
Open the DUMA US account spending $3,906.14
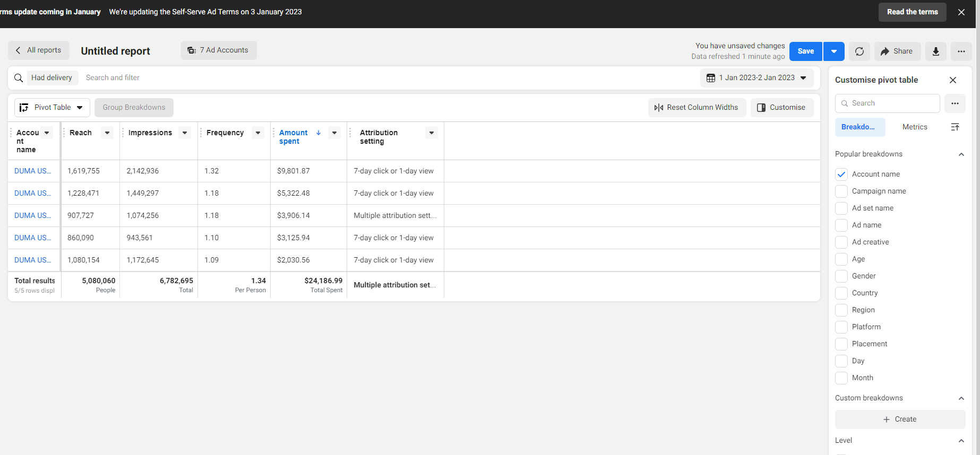pyautogui.click(x=33, y=216)
